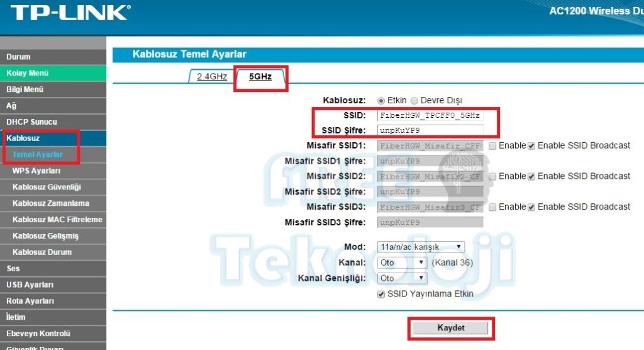The width and height of the screenshot is (644, 350).
Task: Navigate to Ebeveyn Kontrolü section
Action: pyautogui.click(x=38, y=334)
